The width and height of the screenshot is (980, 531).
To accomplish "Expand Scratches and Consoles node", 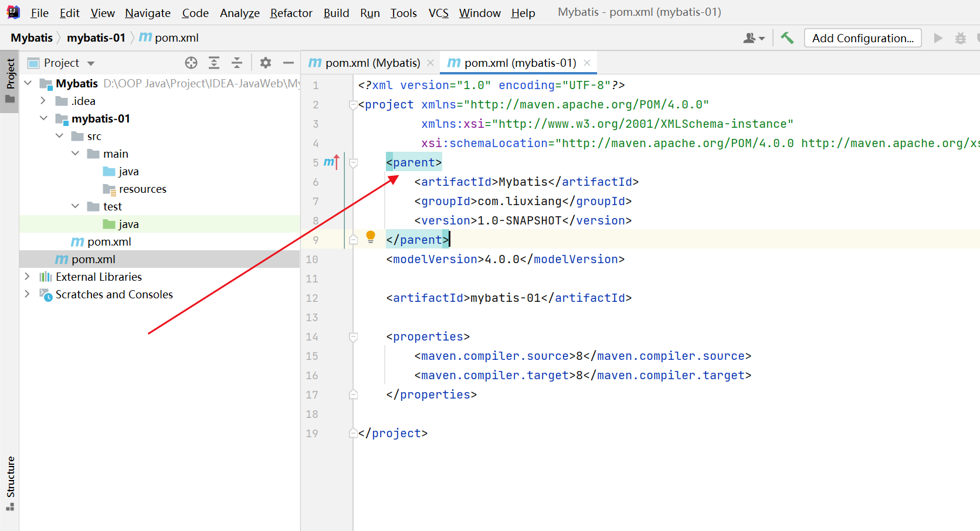I will click(x=27, y=294).
